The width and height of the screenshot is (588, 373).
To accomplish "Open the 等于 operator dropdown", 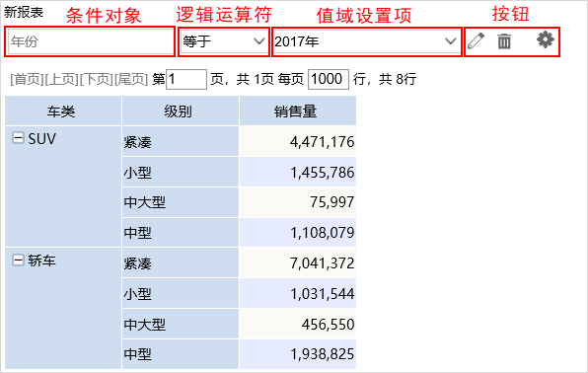I will point(224,41).
